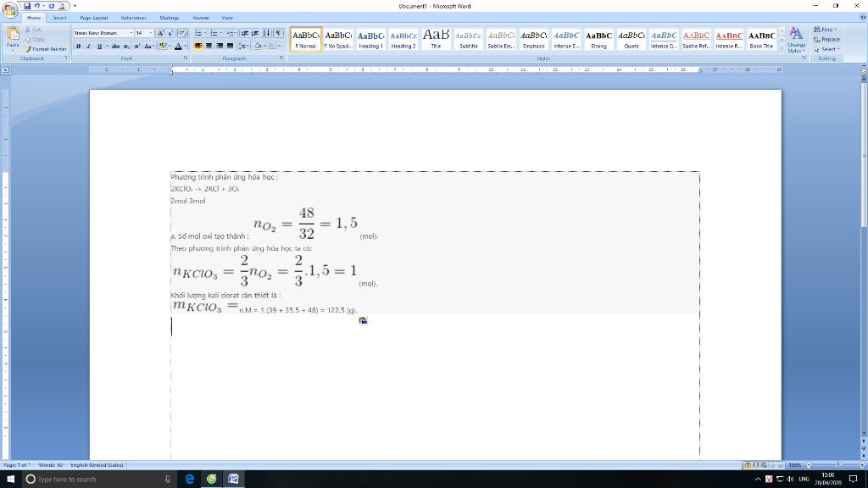Open the View ribbon tab
Image resolution: width=868 pixels, height=488 pixels.
pyautogui.click(x=227, y=18)
